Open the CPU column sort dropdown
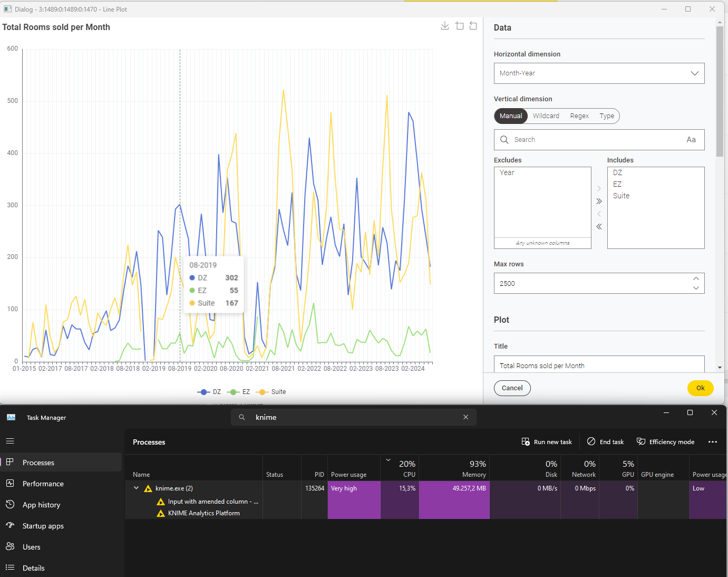This screenshot has height=577, width=728. [x=389, y=459]
